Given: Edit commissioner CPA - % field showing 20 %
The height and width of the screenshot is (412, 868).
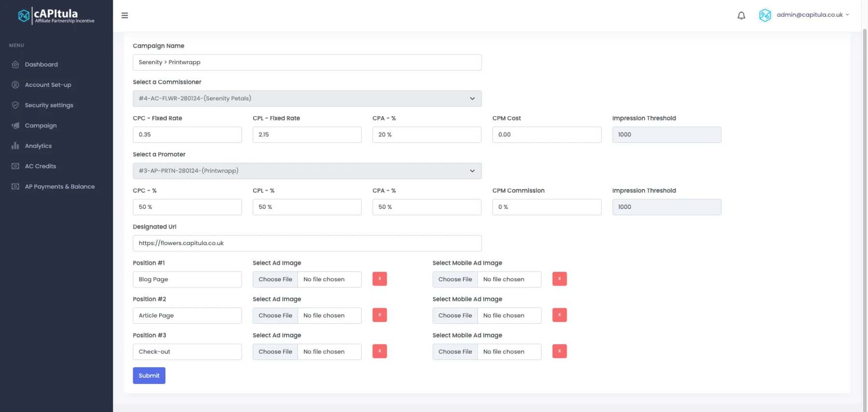Looking at the screenshot, I should point(427,135).
